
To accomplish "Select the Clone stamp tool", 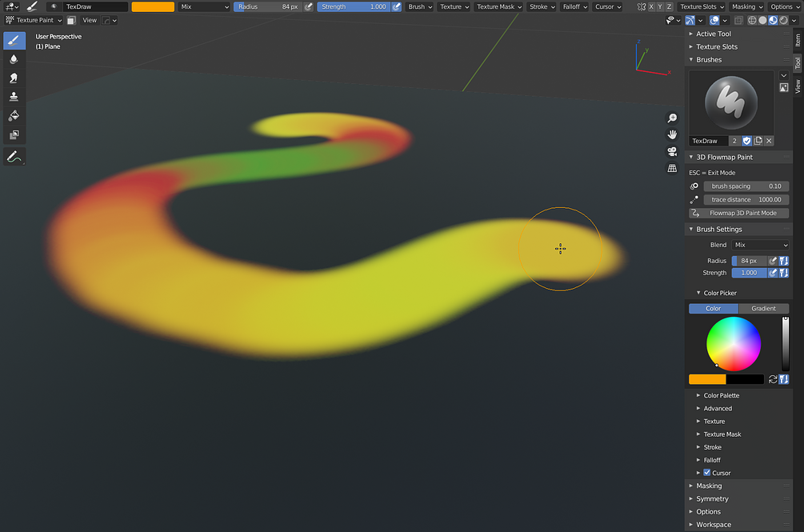I will tap(14, 96).
